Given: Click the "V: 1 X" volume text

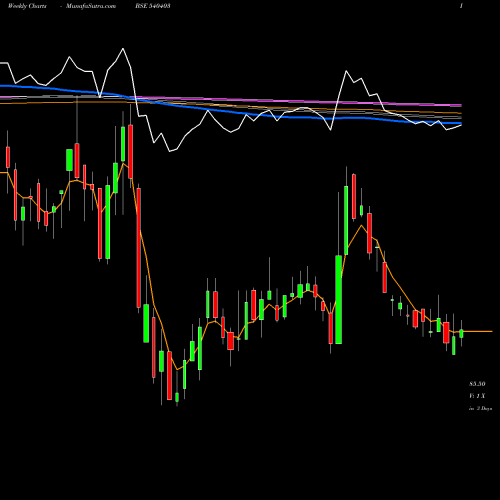Looking at the screenshot, I should pos(477,396).
